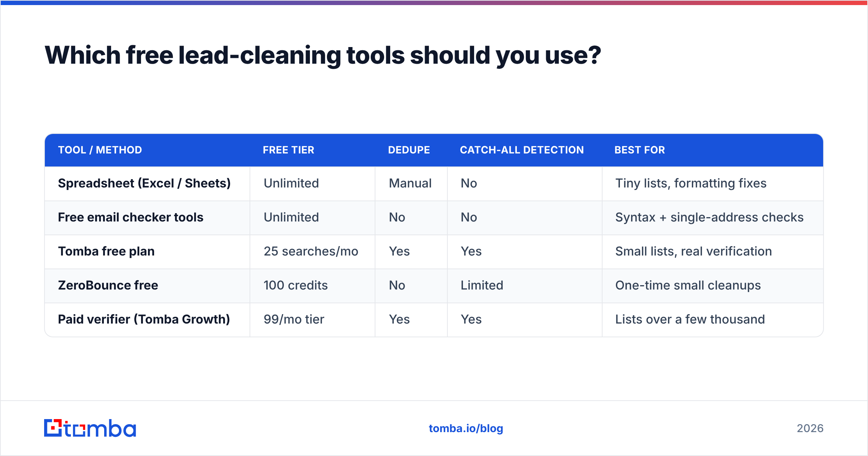
Task: Click 'Spreadsheet (Excel / Sheets)' row label
Action: (144, 183)
